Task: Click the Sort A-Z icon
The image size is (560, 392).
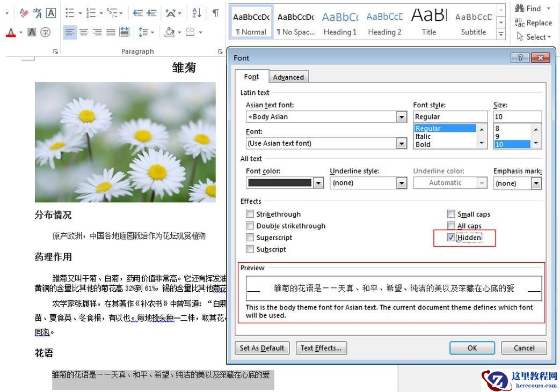Action: [197, 13]
